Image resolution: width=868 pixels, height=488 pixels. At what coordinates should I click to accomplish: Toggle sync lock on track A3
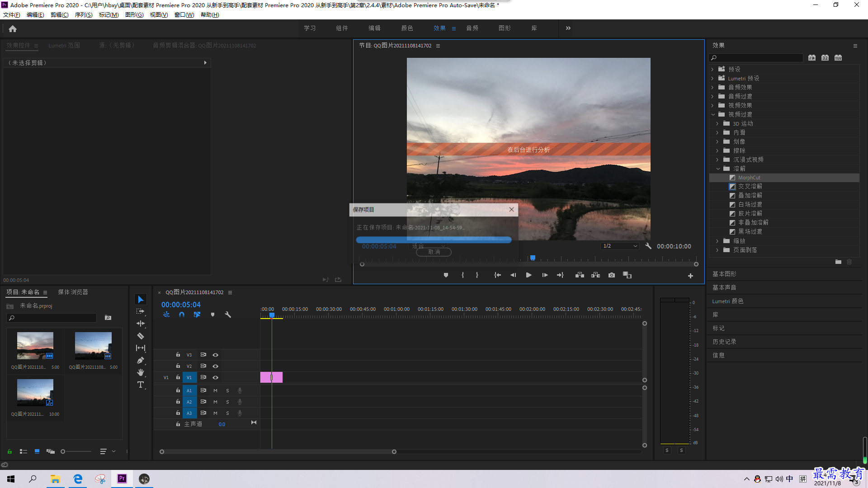coord(203,413)
